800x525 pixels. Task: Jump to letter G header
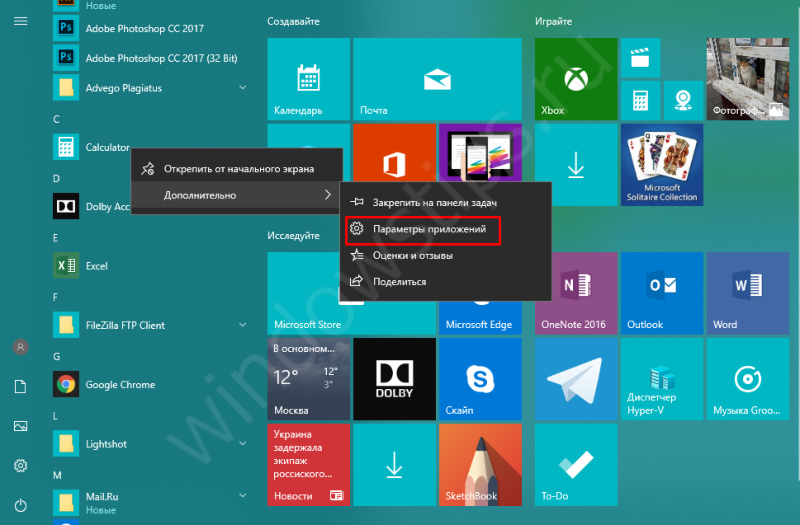click(x=56, y=357)
